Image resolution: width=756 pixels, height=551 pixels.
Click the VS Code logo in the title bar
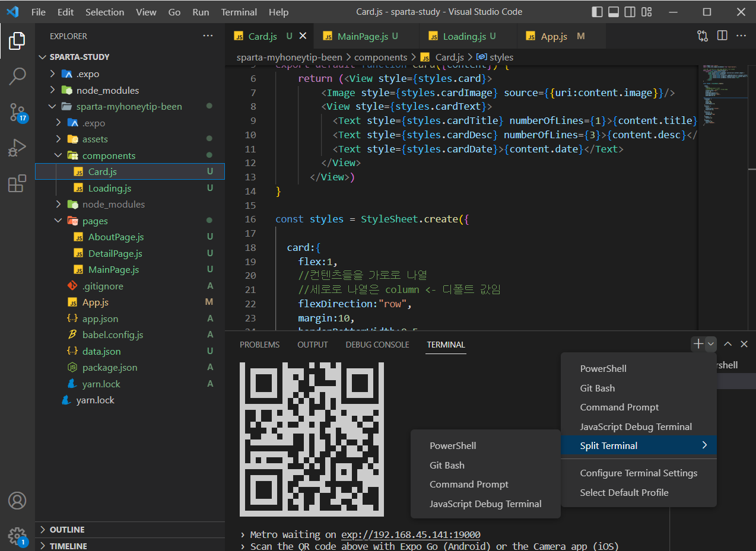(x=12, y=12)
